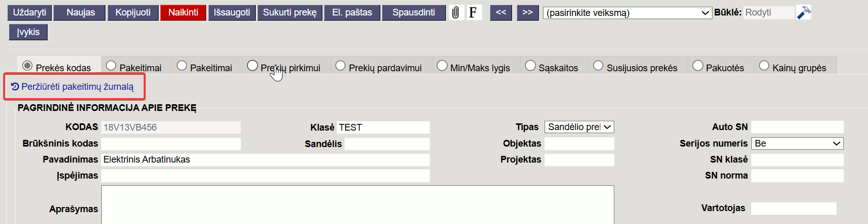Select the Susijusios prekės tab option
The height and width of the screenshot is (224, 868).
[x=635, y=67]
